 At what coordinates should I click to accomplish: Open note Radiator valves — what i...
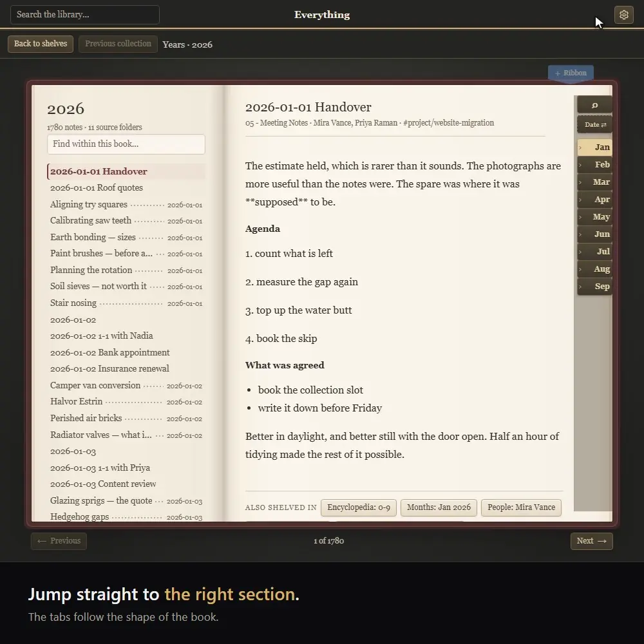pos(126,435)
